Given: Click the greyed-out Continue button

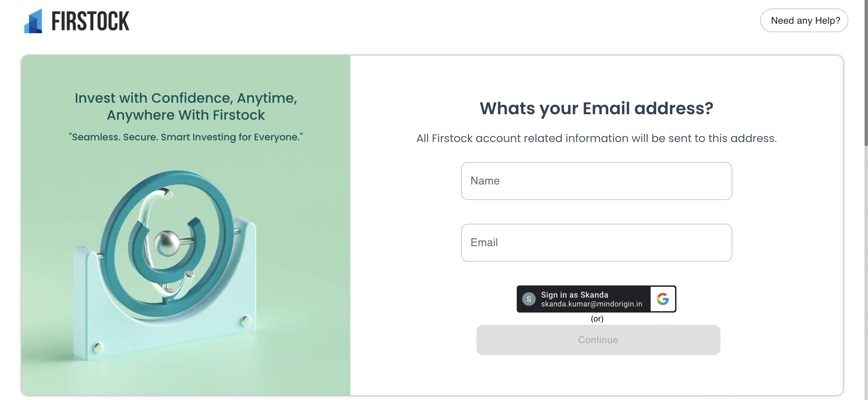Looking at the screenshot, I should click(598, 340).
